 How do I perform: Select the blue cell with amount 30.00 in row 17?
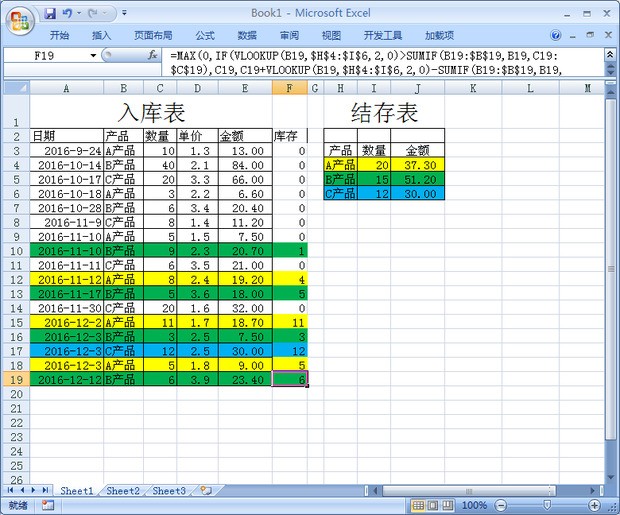(x=245, y=351)
